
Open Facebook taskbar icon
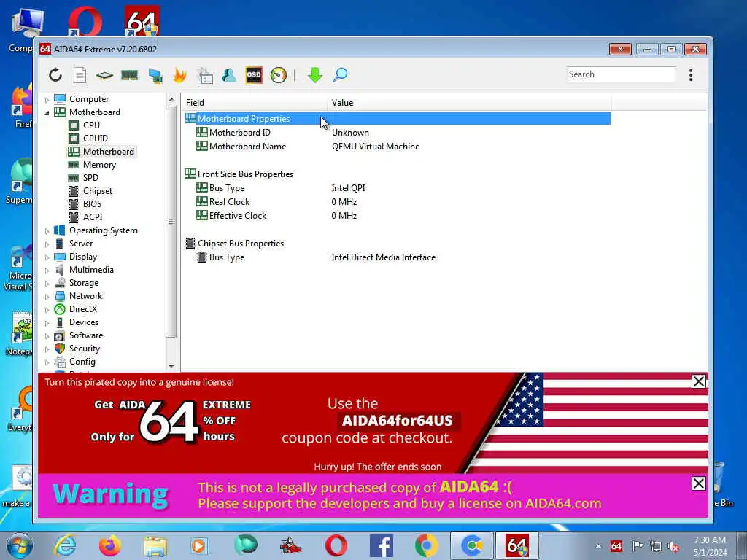click(381, 545)
